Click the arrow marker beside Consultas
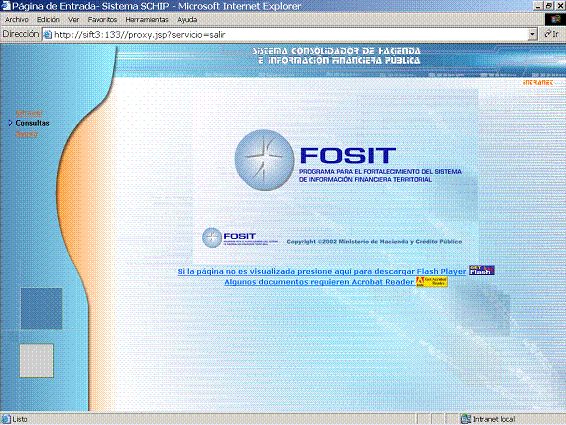The height and width of the screenshot is (425, 566). click(10, 123)
